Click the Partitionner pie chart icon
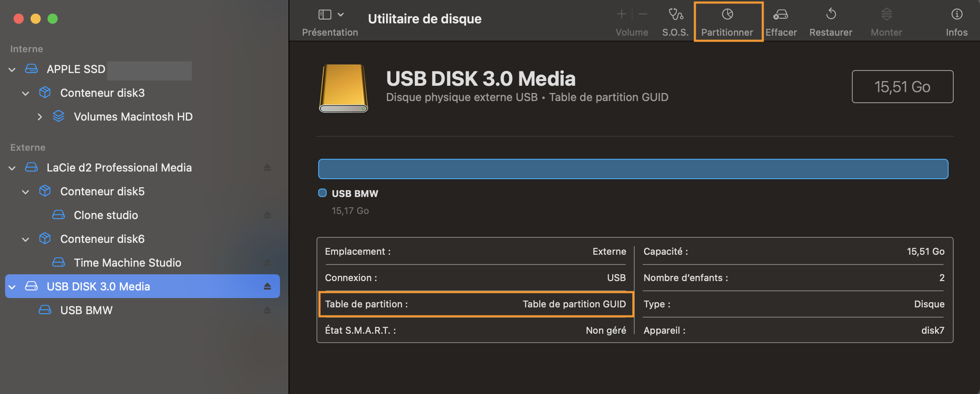This screenshot has width=980, height=394. click(727, 14)
